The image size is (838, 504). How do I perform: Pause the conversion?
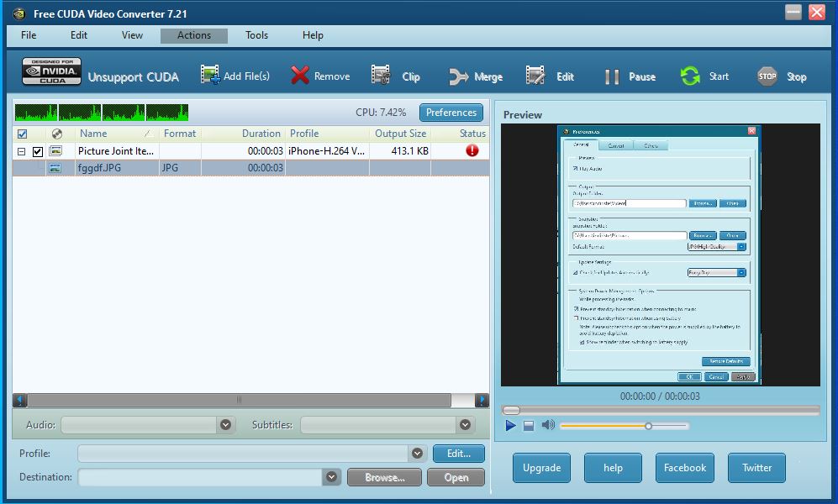pyautogui.click(x=612, y=77)
